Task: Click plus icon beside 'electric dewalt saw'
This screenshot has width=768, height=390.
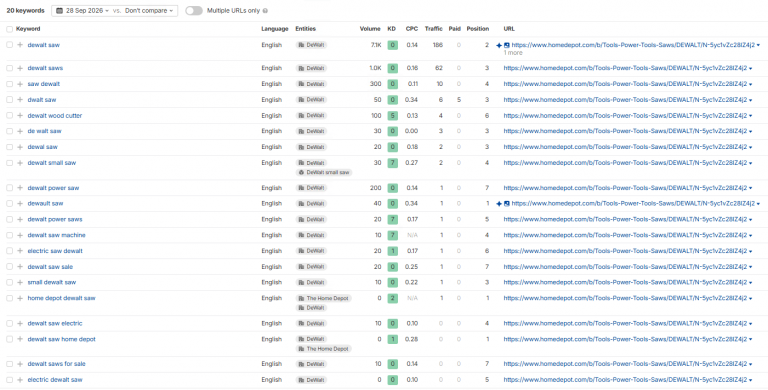Action: 20,380
